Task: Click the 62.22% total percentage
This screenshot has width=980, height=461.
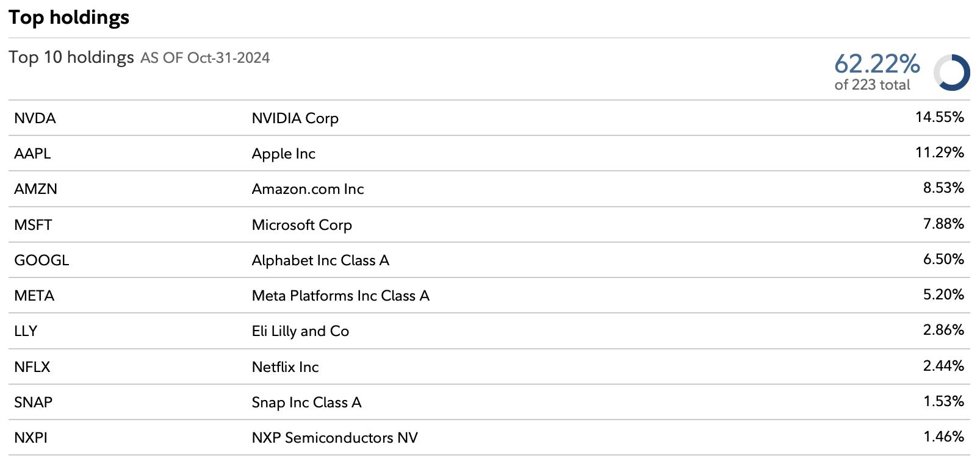Action: (877, 63)
